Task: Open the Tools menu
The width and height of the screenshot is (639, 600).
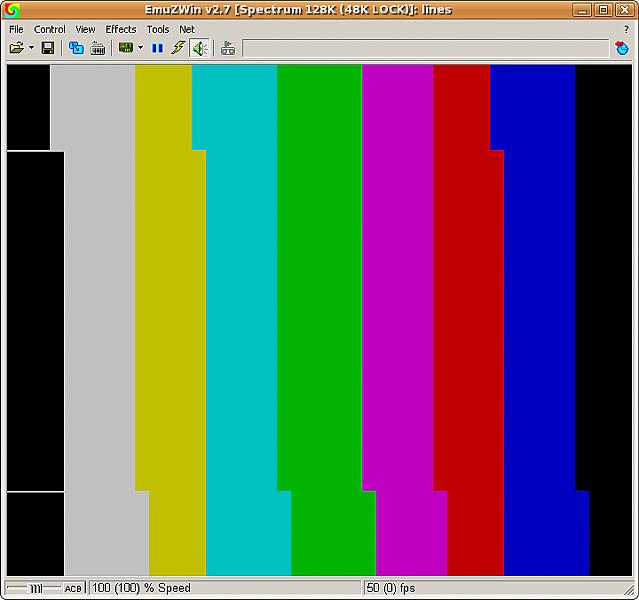Action: point(158,29)
